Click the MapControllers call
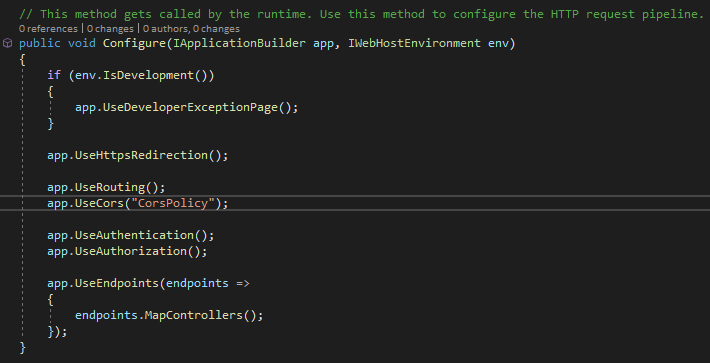 [x=194, y=315]
